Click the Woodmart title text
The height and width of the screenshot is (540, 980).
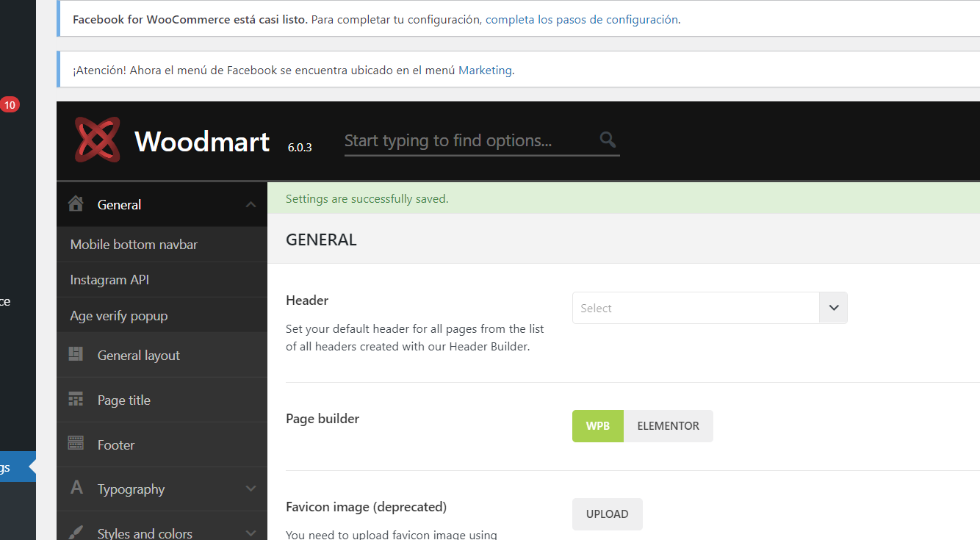(202, 141)
